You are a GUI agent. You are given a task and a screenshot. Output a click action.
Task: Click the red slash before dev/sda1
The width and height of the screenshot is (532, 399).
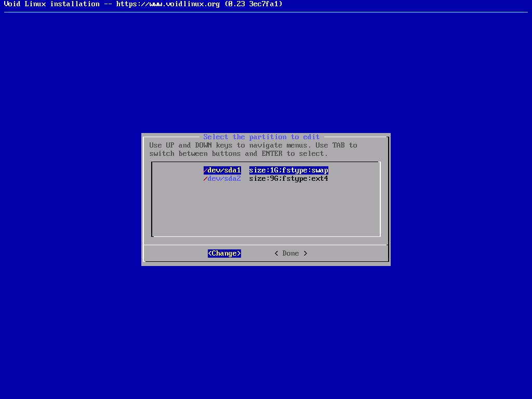[x=205, y=170]
